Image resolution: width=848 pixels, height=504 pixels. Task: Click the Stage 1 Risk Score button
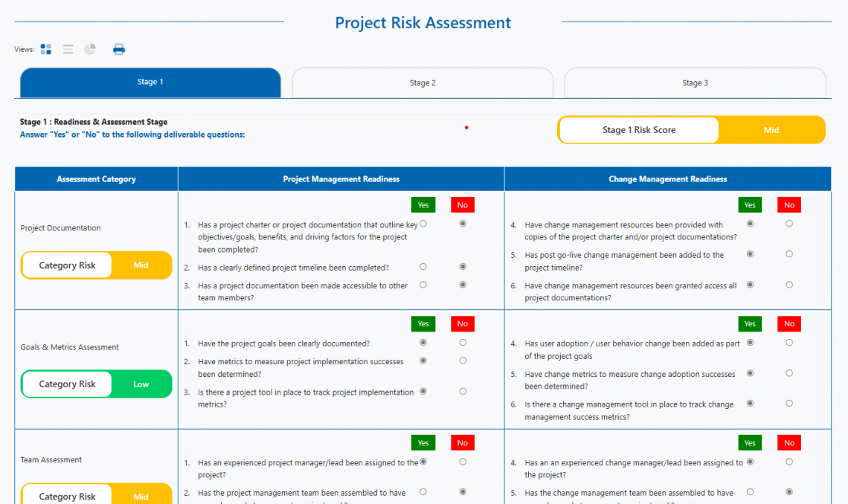(638, 129)
